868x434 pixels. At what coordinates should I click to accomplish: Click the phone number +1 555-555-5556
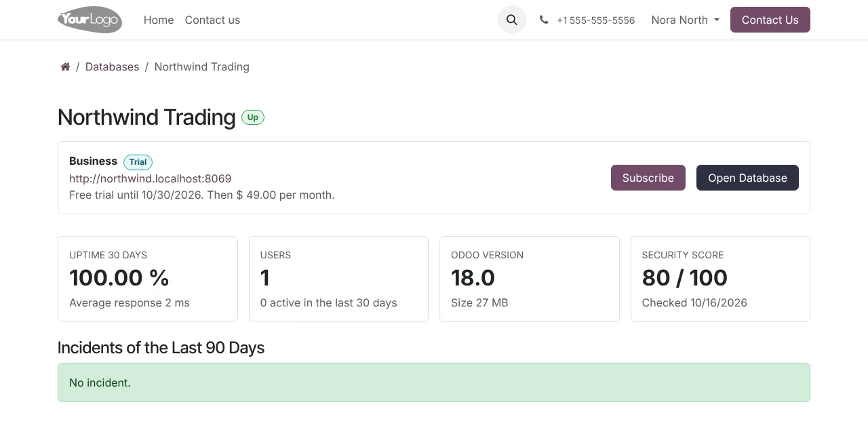(596, 20)
